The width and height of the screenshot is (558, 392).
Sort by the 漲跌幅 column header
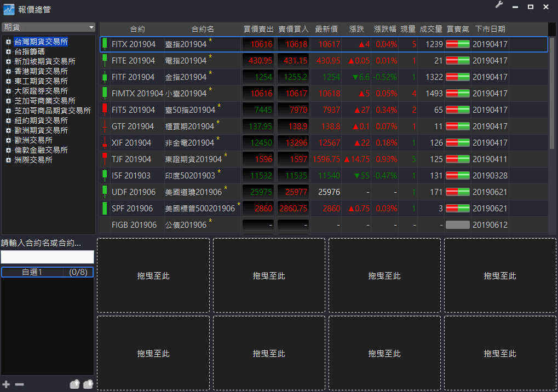[385, 29]
